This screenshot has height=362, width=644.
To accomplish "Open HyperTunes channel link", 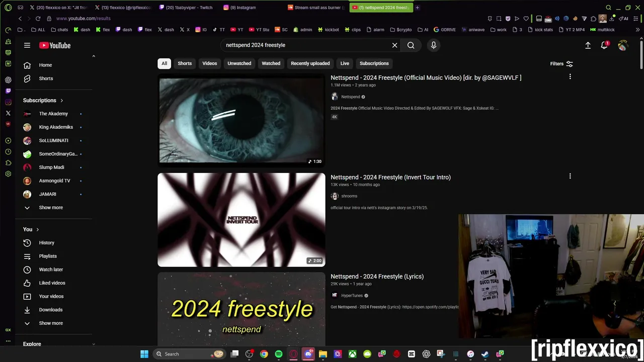I will [x=352, y=296].
